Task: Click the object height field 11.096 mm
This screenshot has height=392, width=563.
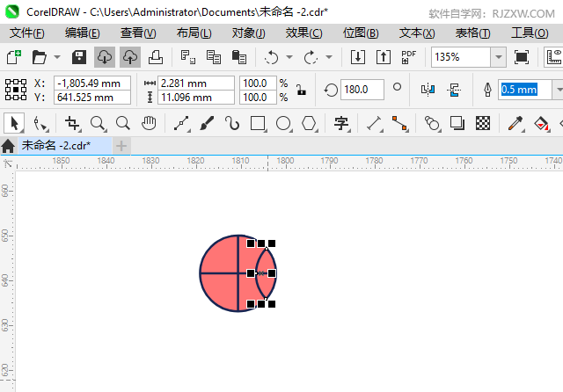Action: point(196,98)
